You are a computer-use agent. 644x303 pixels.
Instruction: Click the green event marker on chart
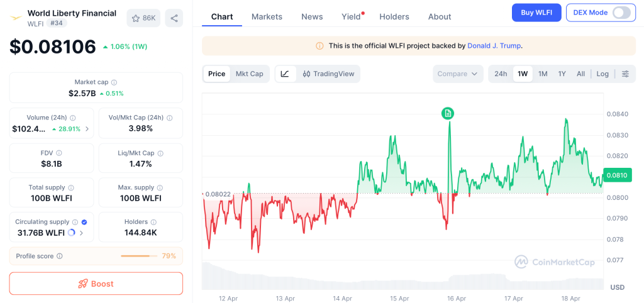pos(448,113)
